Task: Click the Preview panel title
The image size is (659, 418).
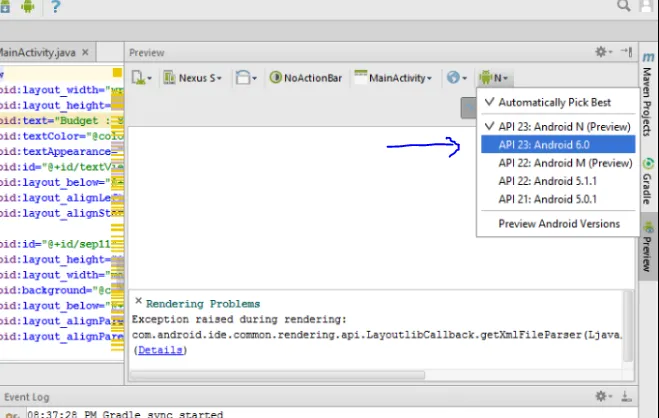Action: pos(147,53)
